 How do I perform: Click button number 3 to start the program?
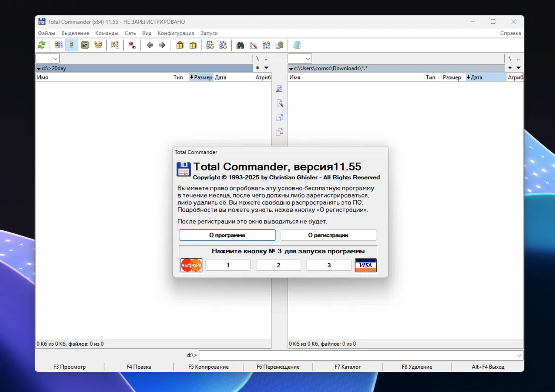(329, 265)
